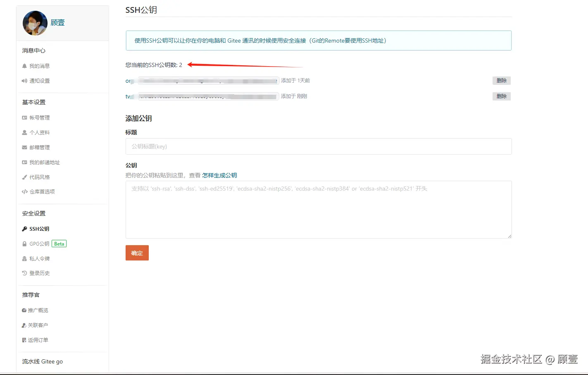Image resolution: width=588 pixels, height=375 pixels.
Task: Open the 个人资料 page
Action: click(39, 133)
